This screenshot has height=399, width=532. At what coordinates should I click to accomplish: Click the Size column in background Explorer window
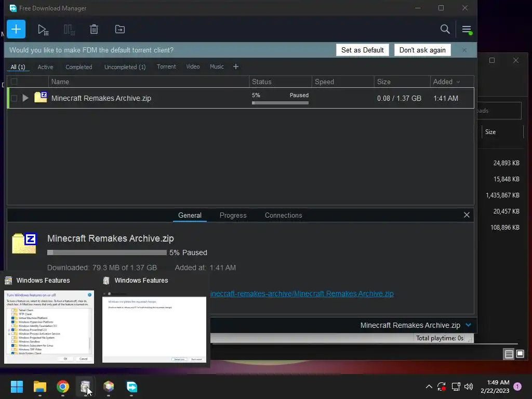(x=502, y=132)
